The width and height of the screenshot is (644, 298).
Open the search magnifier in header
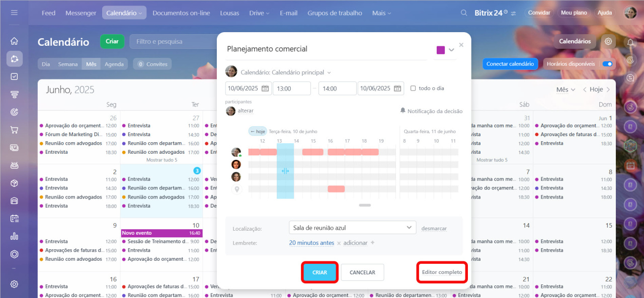tap(464, 13)
